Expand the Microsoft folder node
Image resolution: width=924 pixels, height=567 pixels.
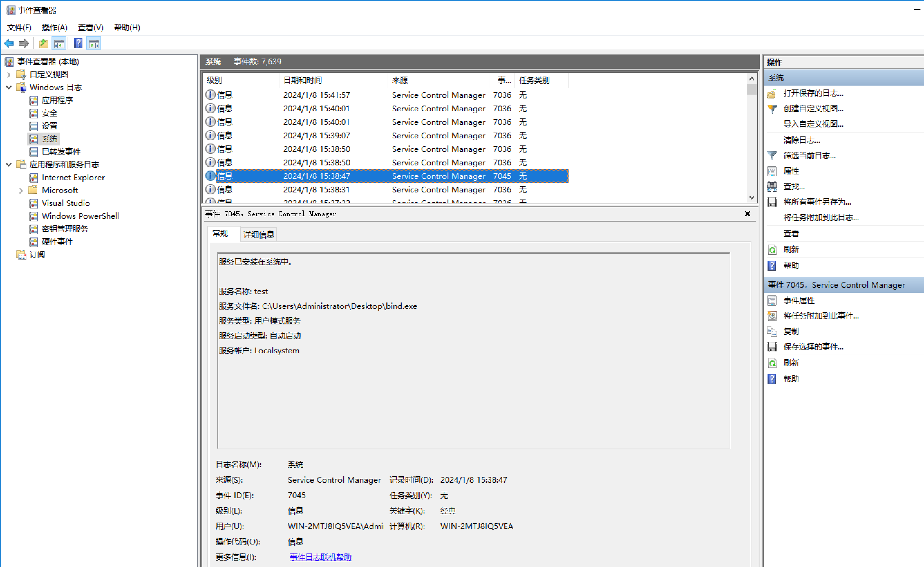(x=21, y=191)
